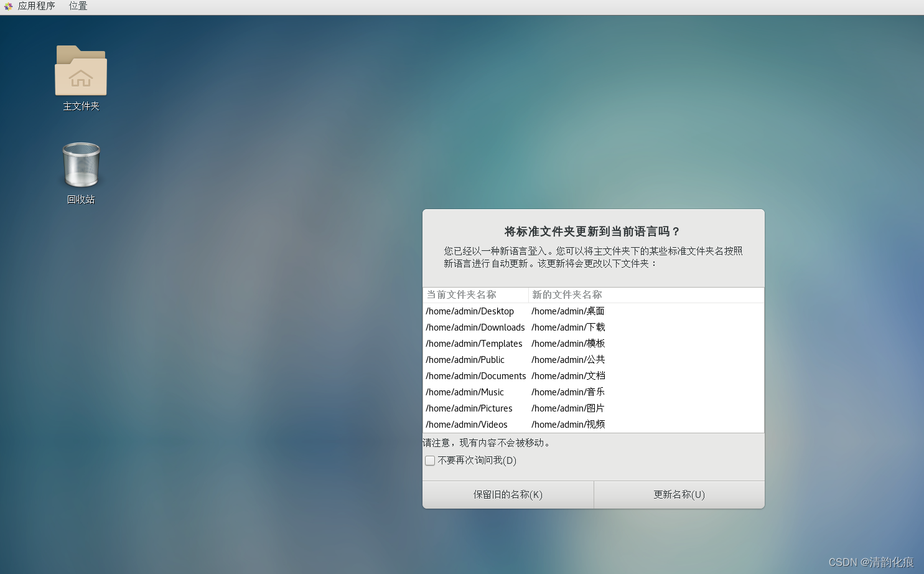The width and height of the screenshot is (924, 574).
Task: Open the 应用程序 menu
Action: tap(36, 6)
